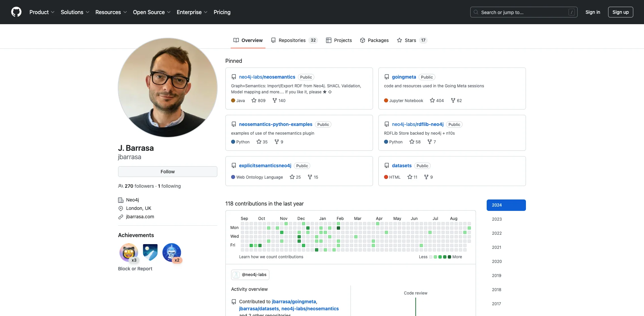Viewport: 644px width, 316px height.
Task: Open neo4j-labs/rdflib-neo4j repository link
Action: [418, 124]
